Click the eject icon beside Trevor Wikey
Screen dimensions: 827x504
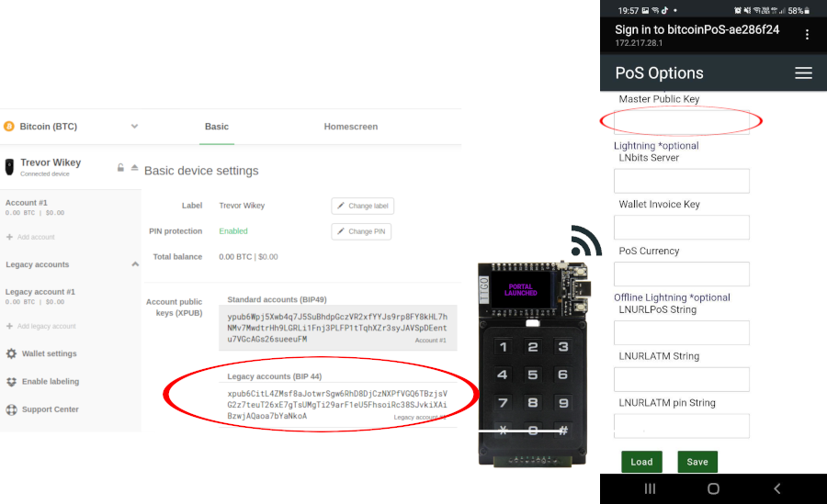(x=134, y=167)
